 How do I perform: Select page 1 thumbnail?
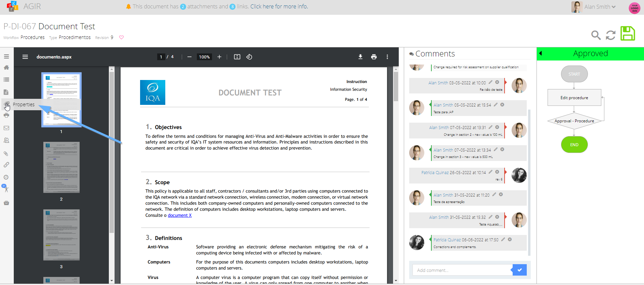click(x=61, y=100)
